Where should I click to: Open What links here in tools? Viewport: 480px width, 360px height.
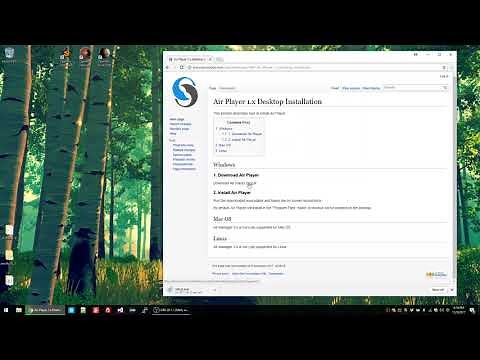(183, 145)
